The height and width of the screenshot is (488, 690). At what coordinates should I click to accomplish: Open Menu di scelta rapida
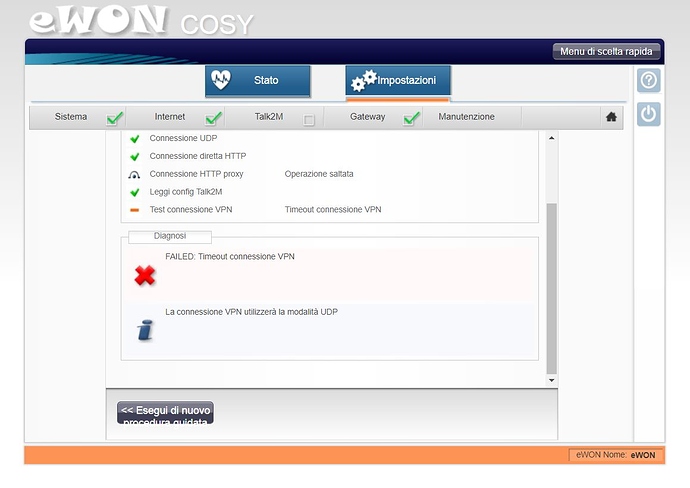coord(606,51)
